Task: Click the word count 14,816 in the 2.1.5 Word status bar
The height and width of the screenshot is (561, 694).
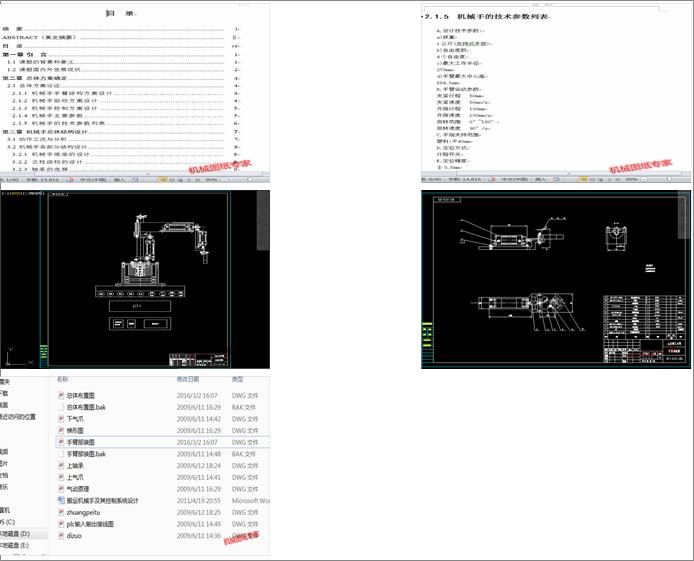Action: (x=464, y=180)
